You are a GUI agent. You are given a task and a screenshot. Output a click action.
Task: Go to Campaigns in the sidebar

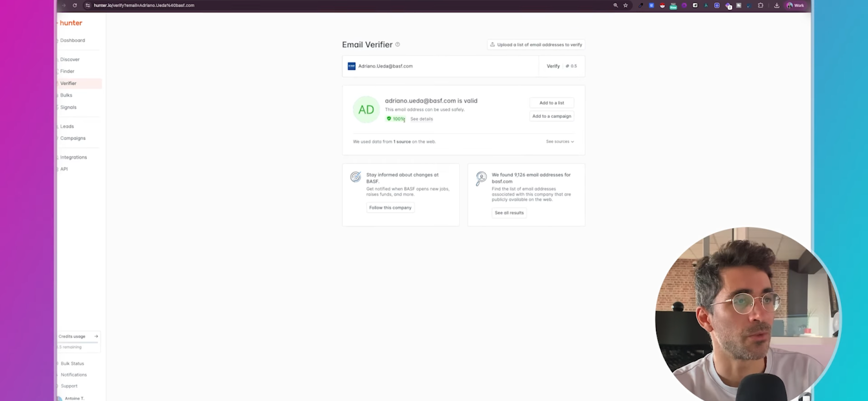click(73, 138)
